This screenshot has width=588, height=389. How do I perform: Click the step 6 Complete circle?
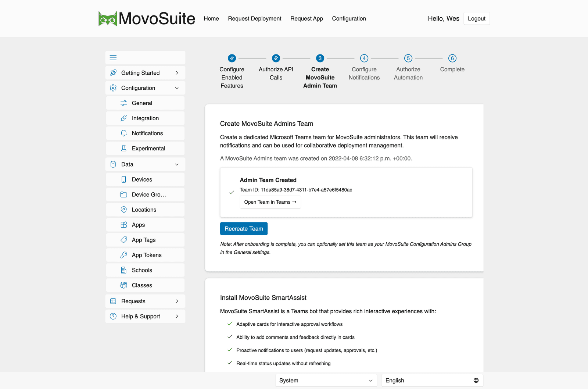pos(452,58)
